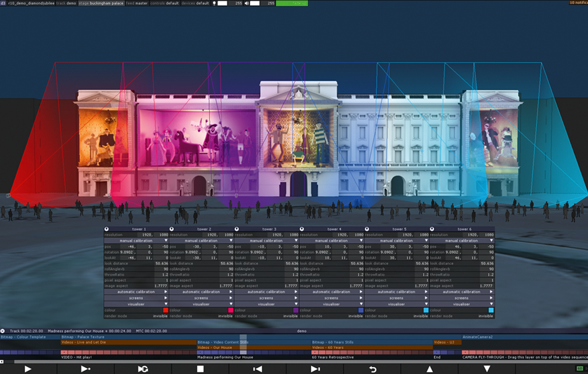This screenshot has width=588, height=374.
Task: Select the 'Videos - Live and Let Die' layer
Action: (x=128, y=342)
